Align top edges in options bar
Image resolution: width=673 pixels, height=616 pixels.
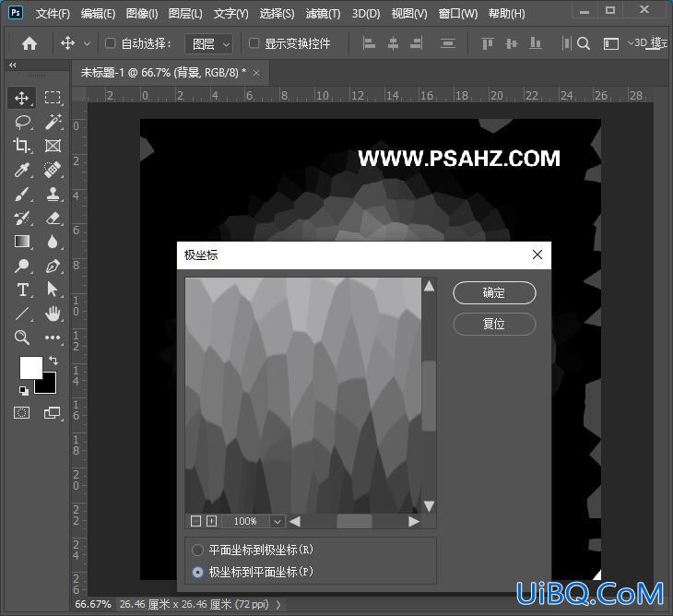tap(487, 43)
